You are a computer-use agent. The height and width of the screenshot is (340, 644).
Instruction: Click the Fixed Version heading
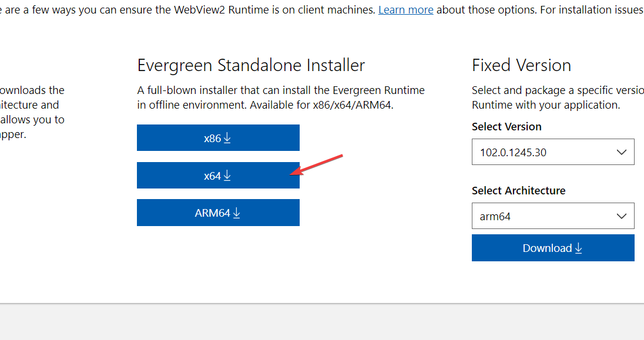pyautogui.click(x=521, y=65)
